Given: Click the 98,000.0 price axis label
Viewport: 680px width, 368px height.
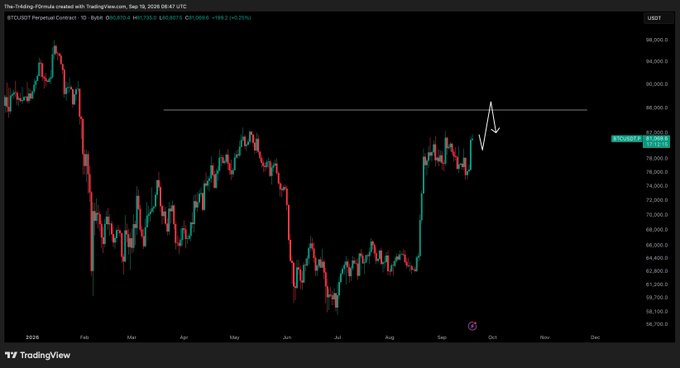Looking at the screenshot, I should tap(657, 40).
